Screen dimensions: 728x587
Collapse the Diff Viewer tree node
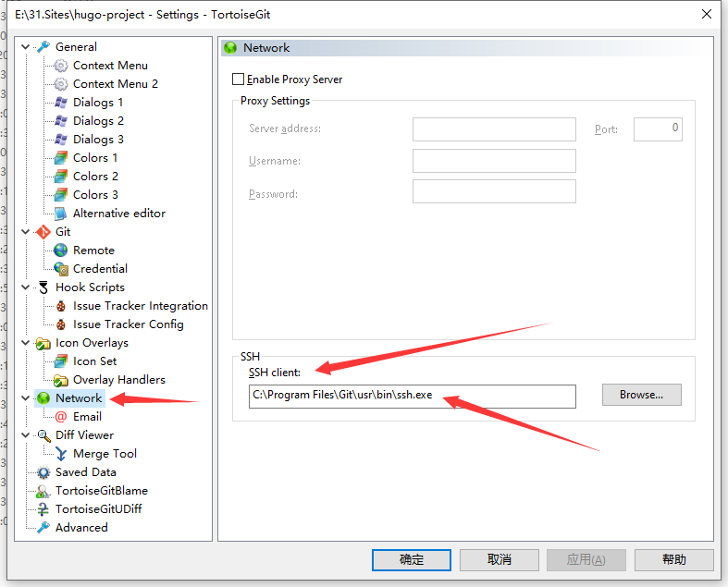(26, 435)
